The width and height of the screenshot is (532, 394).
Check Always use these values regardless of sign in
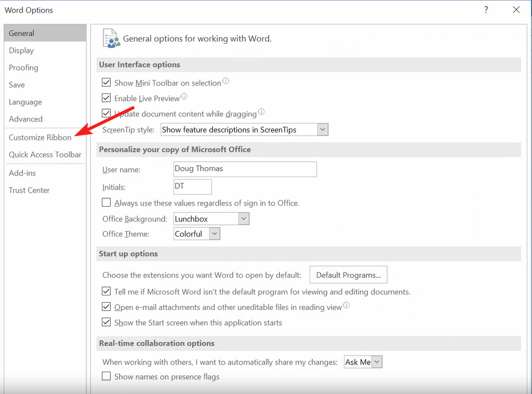[106, 202]
